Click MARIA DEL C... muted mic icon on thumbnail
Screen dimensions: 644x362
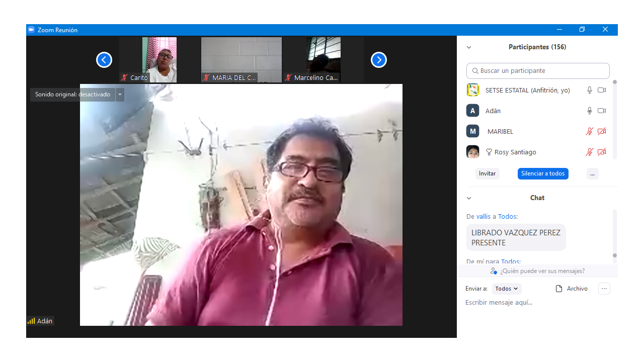pyautogui.click(x=206, y=77)
